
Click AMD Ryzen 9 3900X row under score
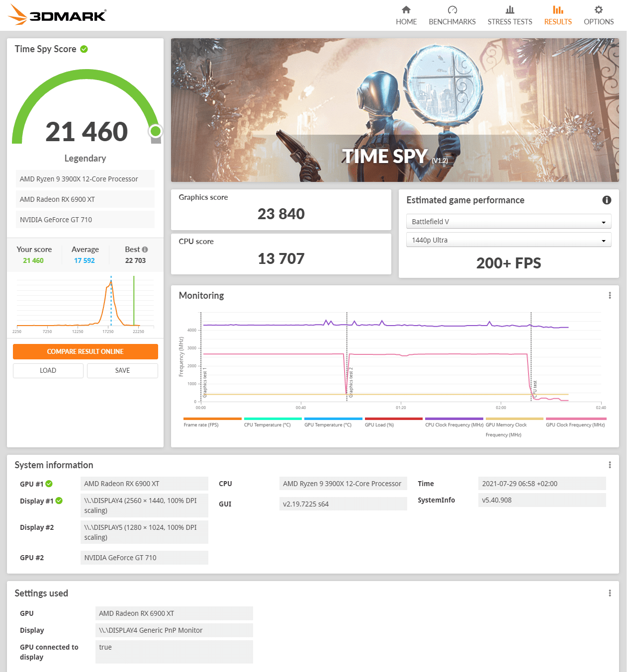(85, 179)
